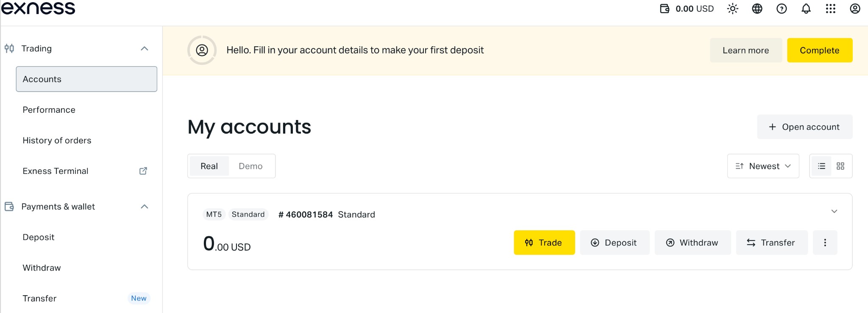Switch to list view layout

[x=821, y=166]
